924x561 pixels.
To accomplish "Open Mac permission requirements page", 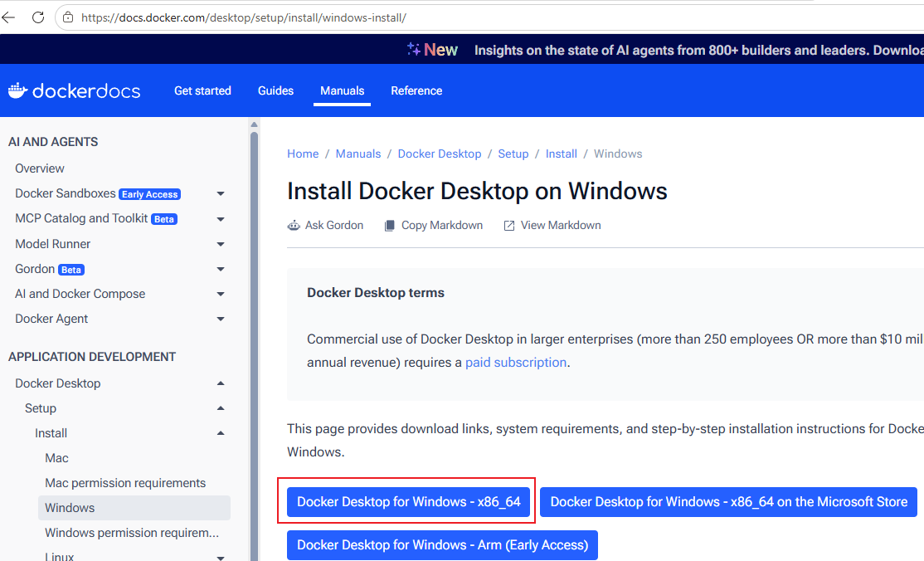I will [125, 482].
